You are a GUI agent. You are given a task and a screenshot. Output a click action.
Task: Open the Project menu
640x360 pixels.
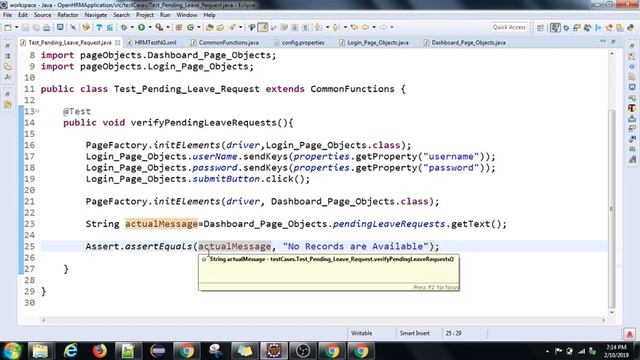click(x=144, y=15)
